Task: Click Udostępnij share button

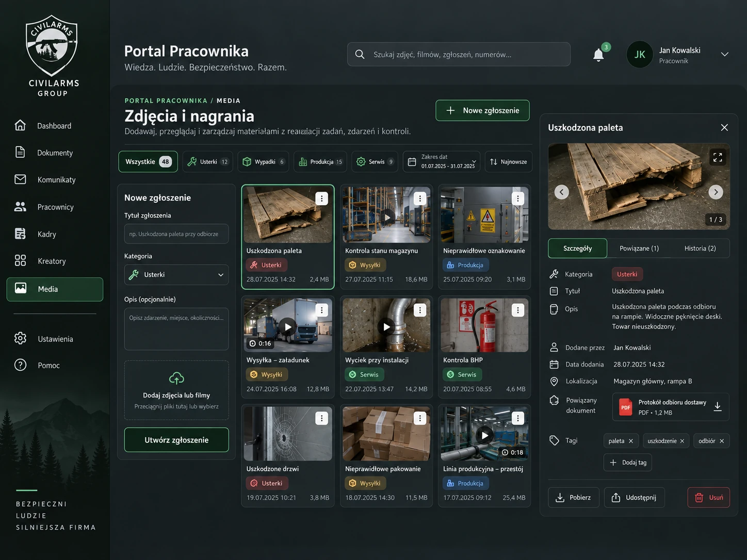Action: click(635, 498)
